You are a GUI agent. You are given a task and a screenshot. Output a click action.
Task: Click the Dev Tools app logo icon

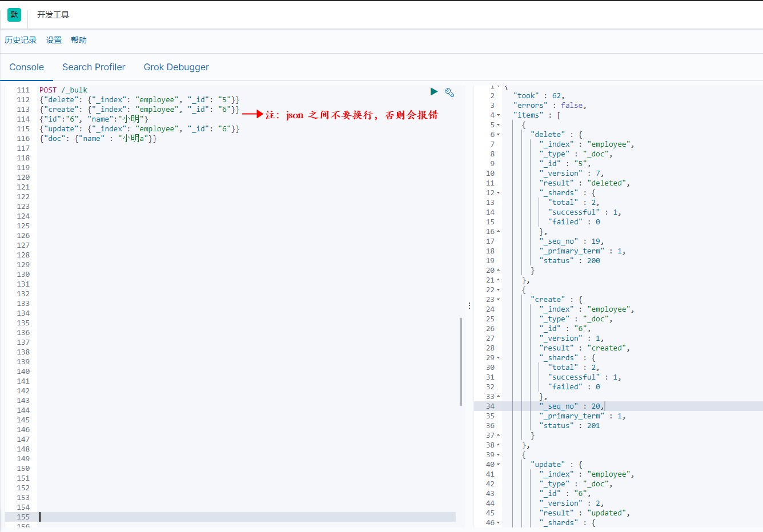tap(14, 15)
